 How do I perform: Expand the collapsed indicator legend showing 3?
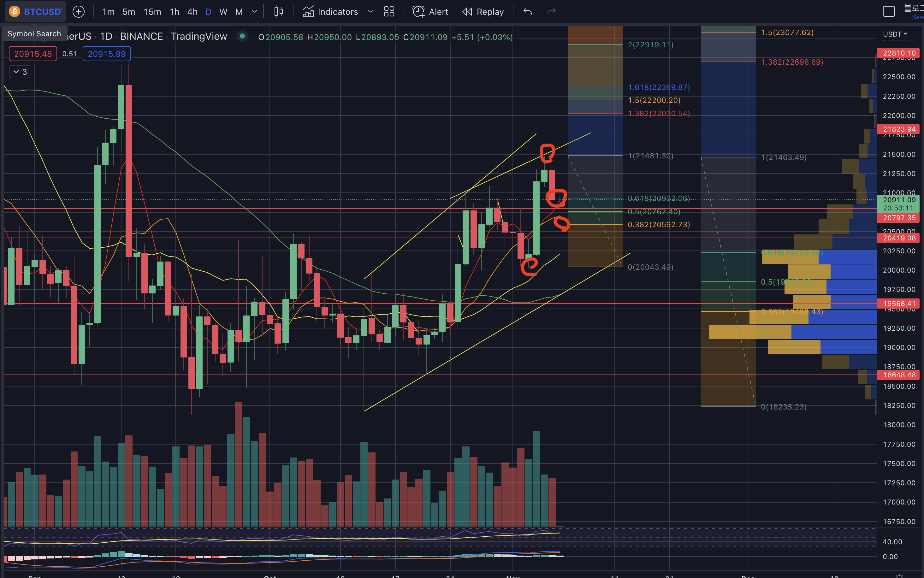[20, 72]
